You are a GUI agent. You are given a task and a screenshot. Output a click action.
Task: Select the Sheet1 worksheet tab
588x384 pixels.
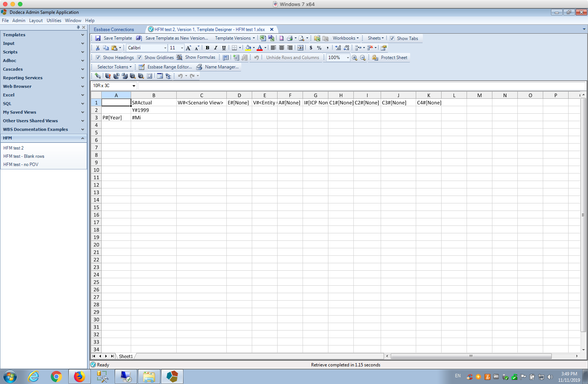tap(126, 356)
